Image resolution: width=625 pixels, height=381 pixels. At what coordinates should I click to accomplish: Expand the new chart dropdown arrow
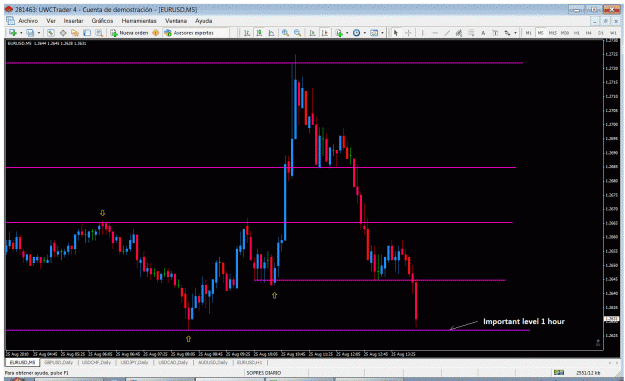click(x=21, y=33)
